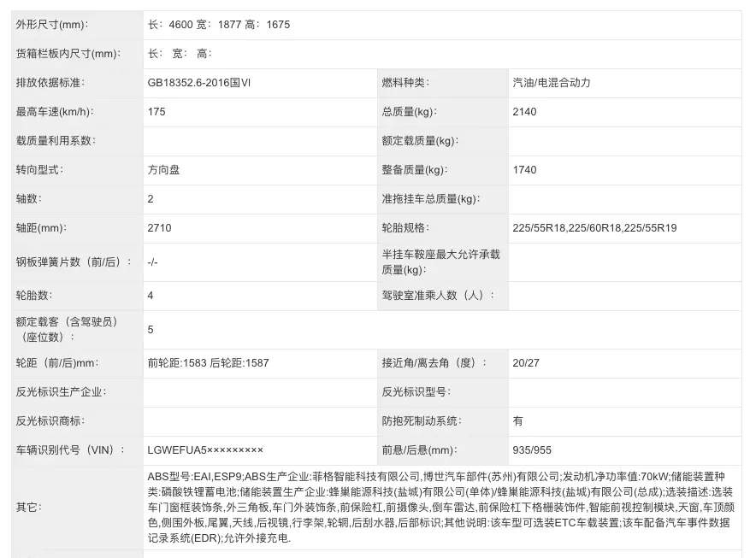Viewport: 756px width, 558px height.
Task: Select the leaf spring value -/-
Action: click(152, 262)
